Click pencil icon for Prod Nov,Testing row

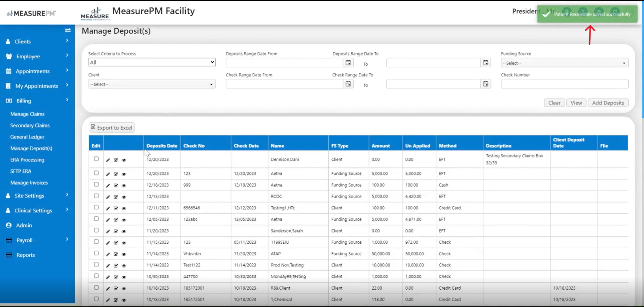pos(108,266)
